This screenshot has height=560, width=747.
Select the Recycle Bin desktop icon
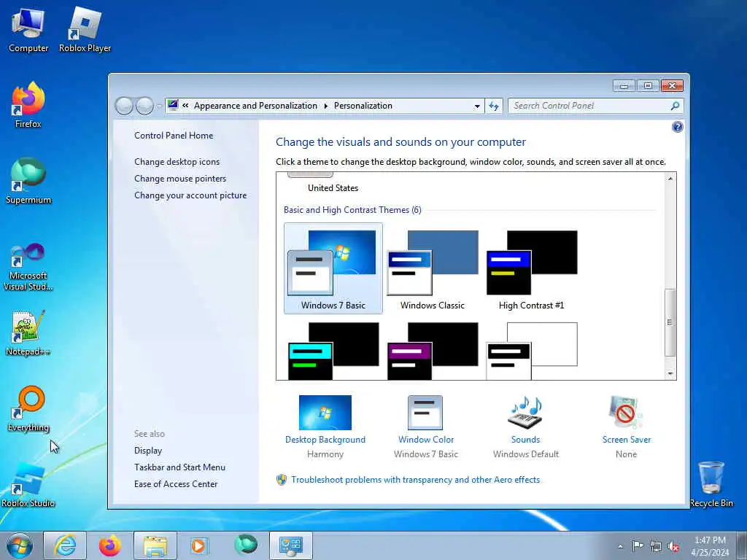click(711, 484)
